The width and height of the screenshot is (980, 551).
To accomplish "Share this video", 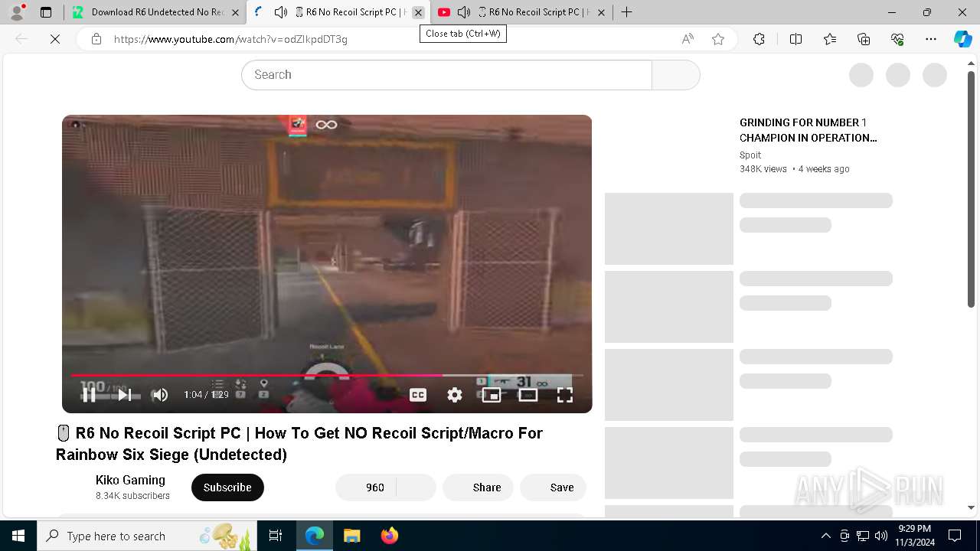I will click(478, 487).
